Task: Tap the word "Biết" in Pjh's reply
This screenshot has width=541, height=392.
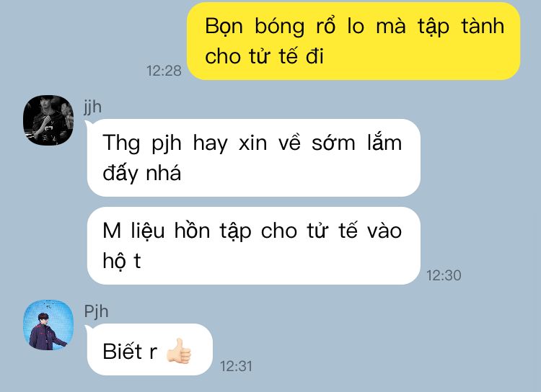Action: tap(123, 351)
